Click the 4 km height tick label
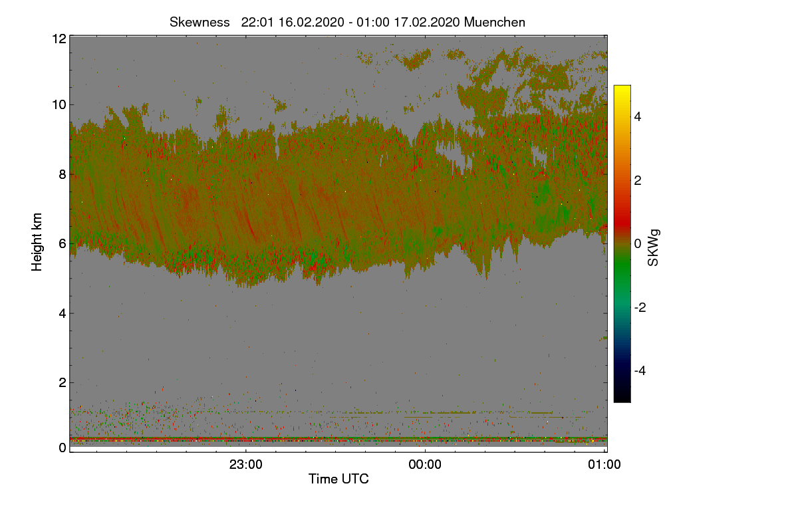The height and width of the screenshot is (532, 798). click(63, 313)
